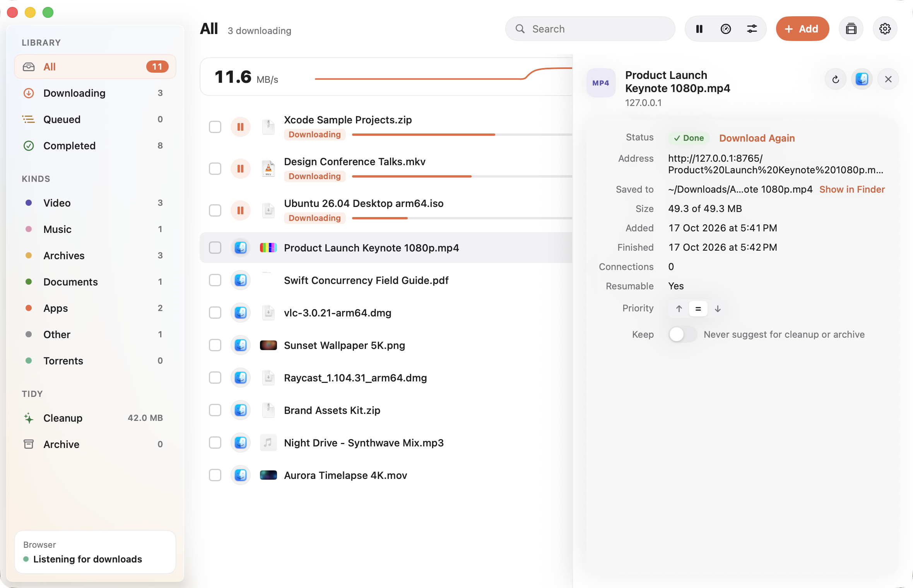The image size is (913, 588).
Task: Click Finder icon for Swift Concurrency Field Guide.pdf
Action: click(x=240, y=280)
